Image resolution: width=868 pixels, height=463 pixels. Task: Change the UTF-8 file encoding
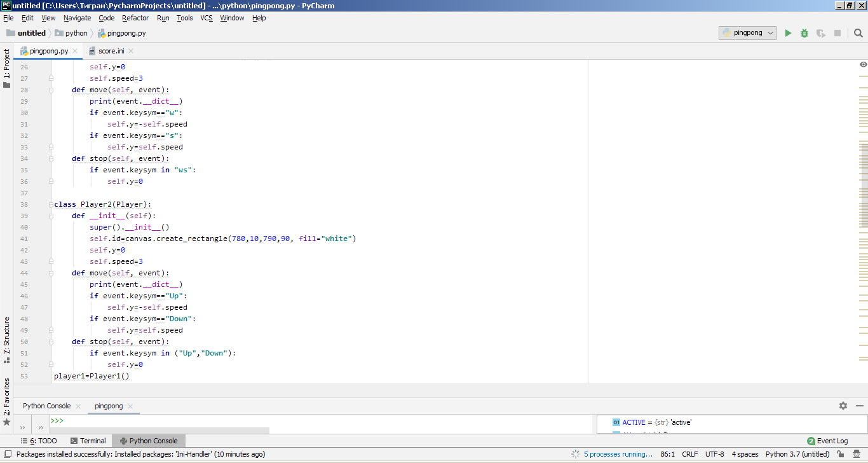pos(714,454)
